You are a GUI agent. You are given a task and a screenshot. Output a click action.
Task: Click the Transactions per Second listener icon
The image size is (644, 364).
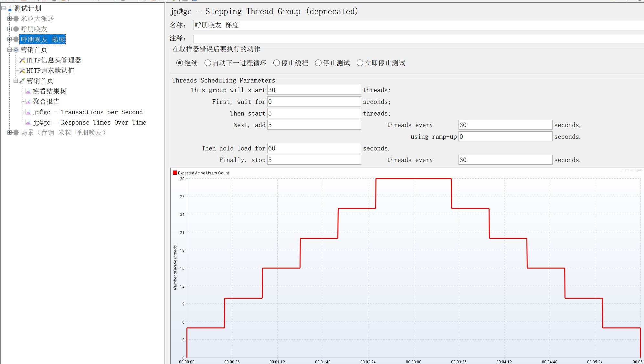click(28, 112)
